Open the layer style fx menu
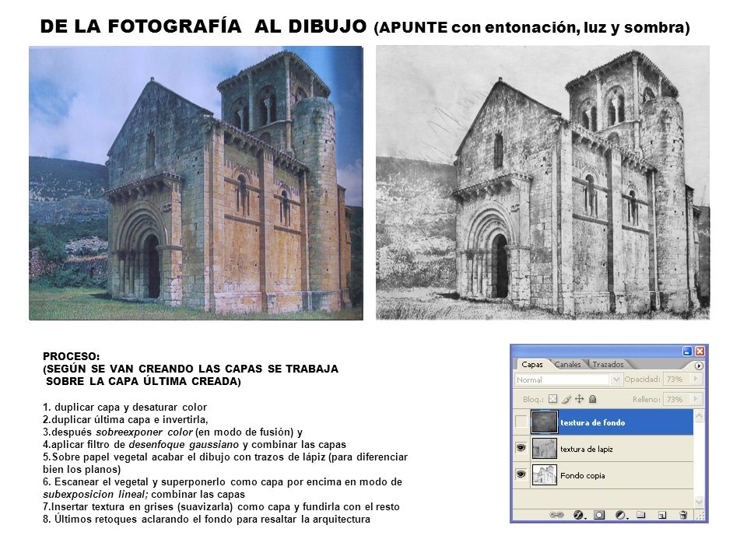747x560 pixels. pyautogui.click(x=578, y=515)
